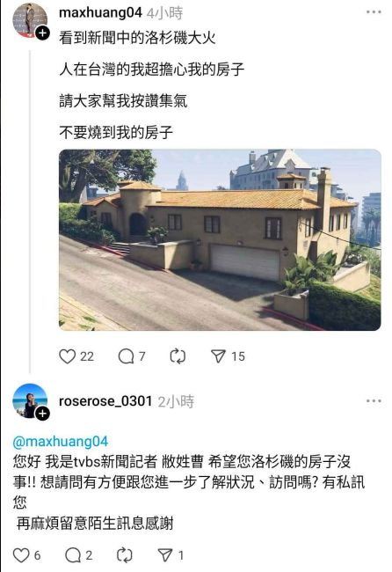Repost roserose_0301's reply
The height and width of the screenshot is (572, 392).
(125, 555)
